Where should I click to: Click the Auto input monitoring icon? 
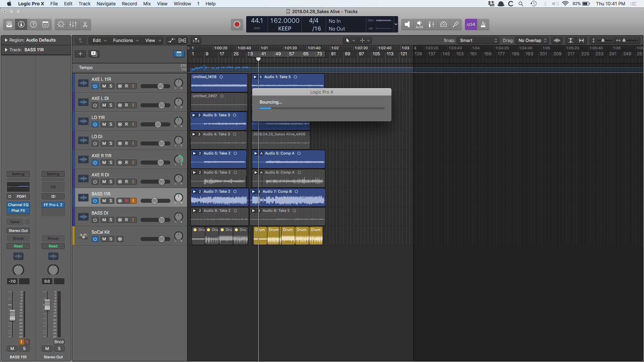click(419, 24)
